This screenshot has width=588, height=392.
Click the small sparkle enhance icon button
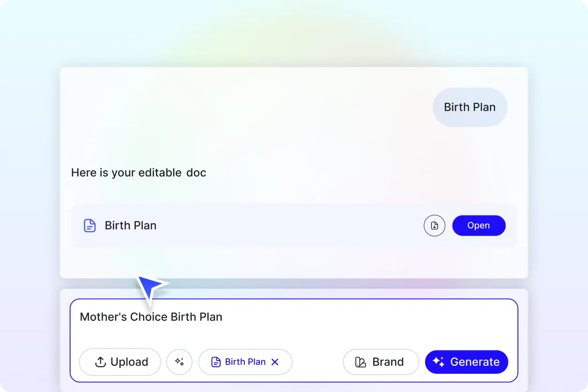[179, 362]
